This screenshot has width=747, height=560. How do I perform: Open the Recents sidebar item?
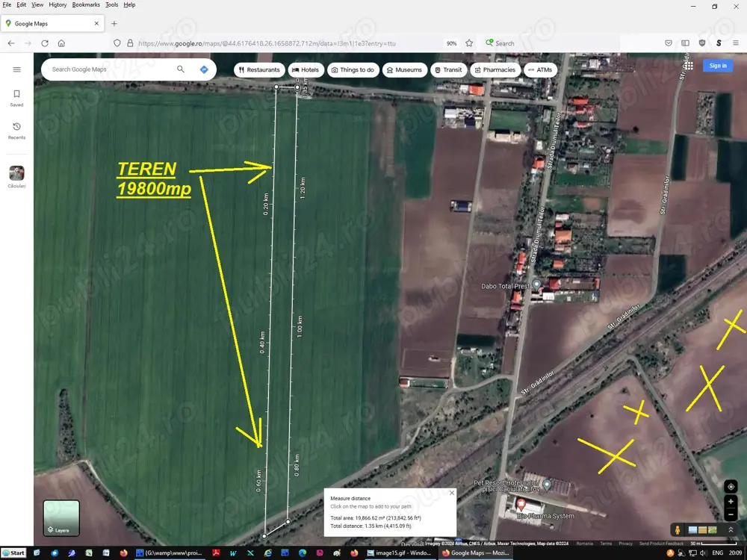tap(16, 131)
